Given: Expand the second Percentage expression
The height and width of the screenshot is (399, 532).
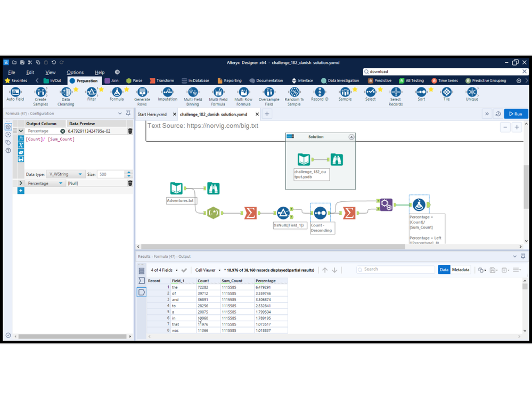Looking at the screenshot, I should pos(21,183).
